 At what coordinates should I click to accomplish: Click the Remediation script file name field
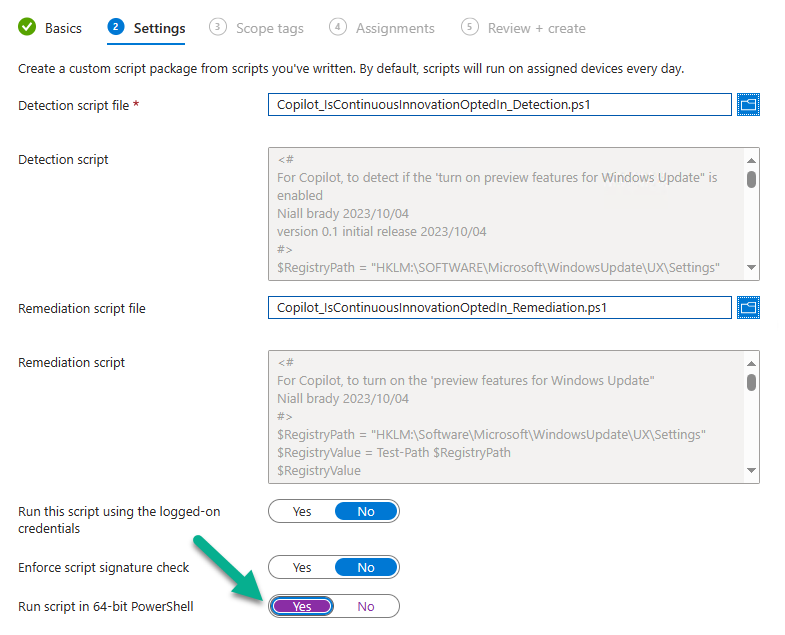tap(500, 307)
